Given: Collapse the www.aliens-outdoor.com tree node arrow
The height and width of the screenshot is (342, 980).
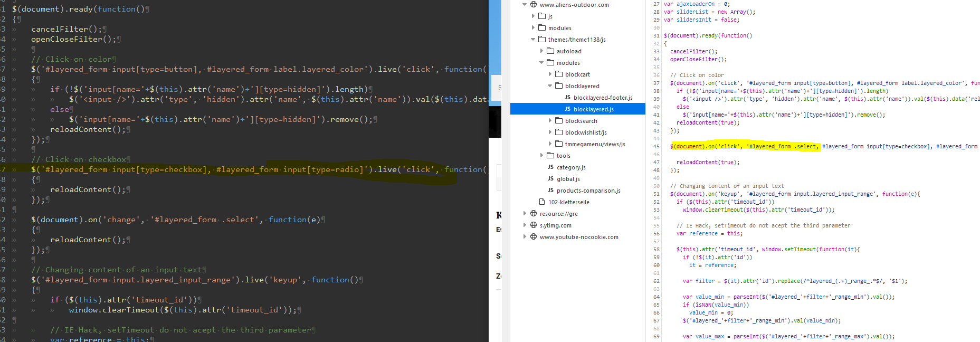Looking at the screenshot, I should click(525, 5).
